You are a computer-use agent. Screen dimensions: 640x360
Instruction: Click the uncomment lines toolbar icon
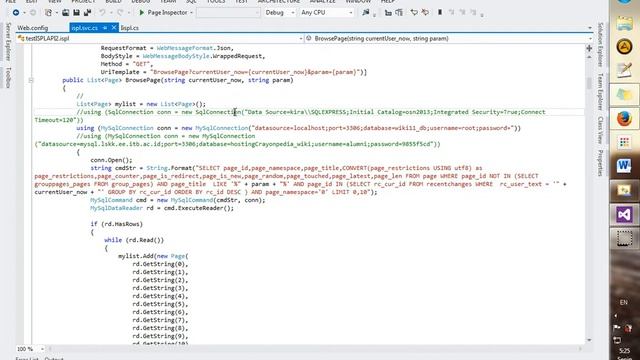pyautogui.click(x=399, y=13)
